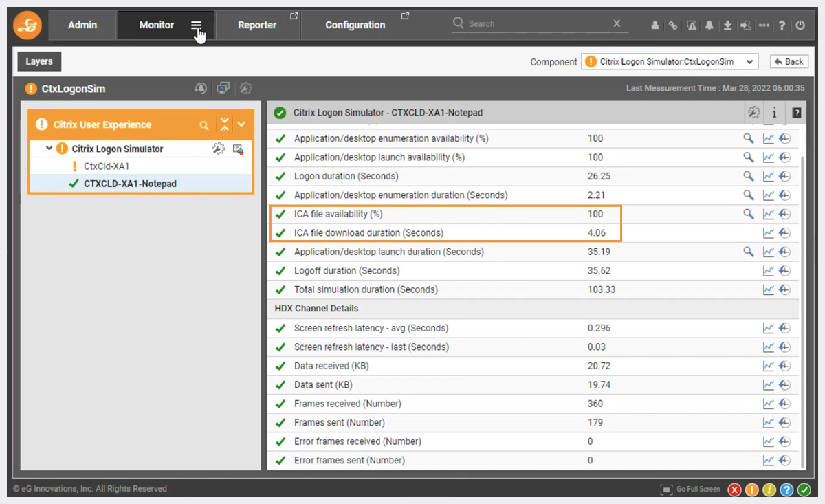Viewport: 825px width, 504px height.
Task: Click the info icon beside test header
Action: click(x=774, y=113)
